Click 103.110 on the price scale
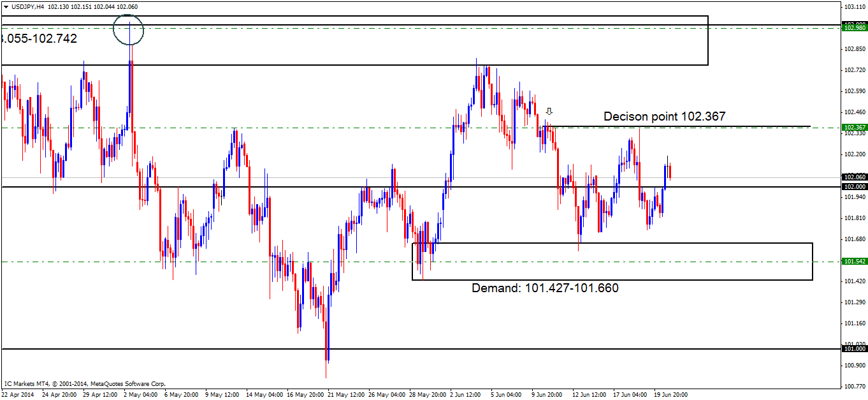This screenshot has width=868, height=400. coord(855,6)
